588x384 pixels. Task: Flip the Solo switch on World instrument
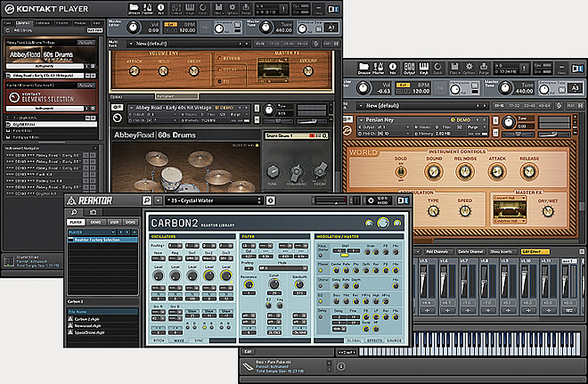pyautogui.click(x=401, y=172)
